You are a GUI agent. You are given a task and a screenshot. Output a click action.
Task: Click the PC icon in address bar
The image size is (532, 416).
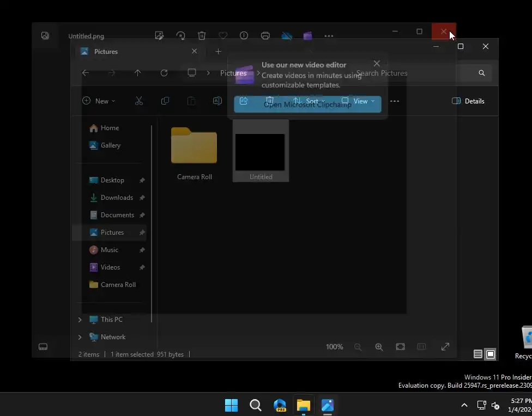click(192, 73)
